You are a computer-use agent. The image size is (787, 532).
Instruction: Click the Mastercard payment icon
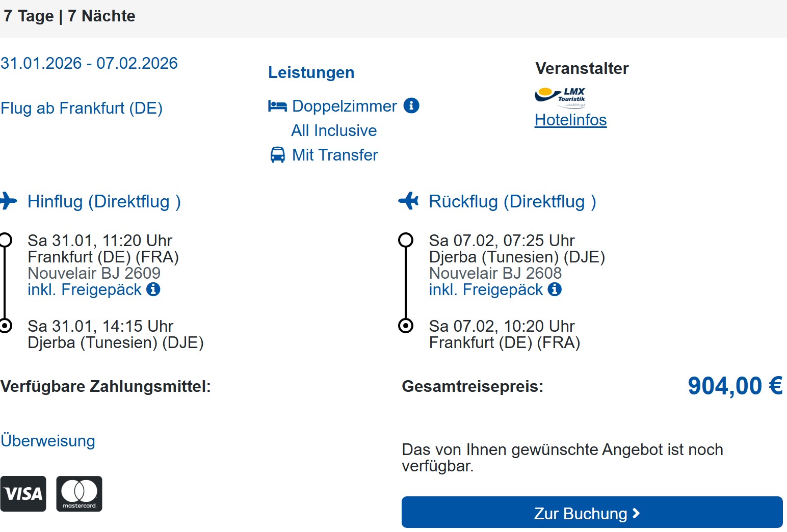click(79, 493)
